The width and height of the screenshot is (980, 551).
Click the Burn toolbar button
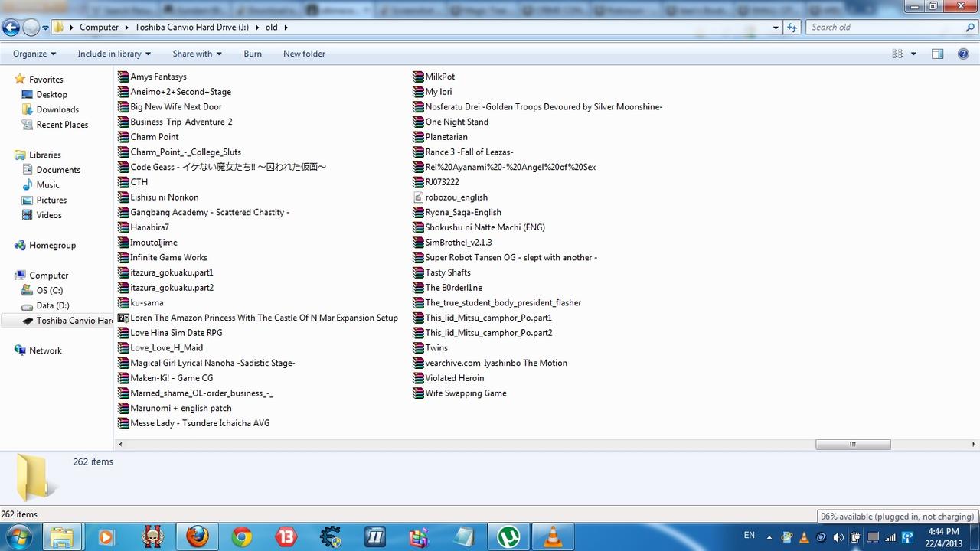[x=253, y=54]
